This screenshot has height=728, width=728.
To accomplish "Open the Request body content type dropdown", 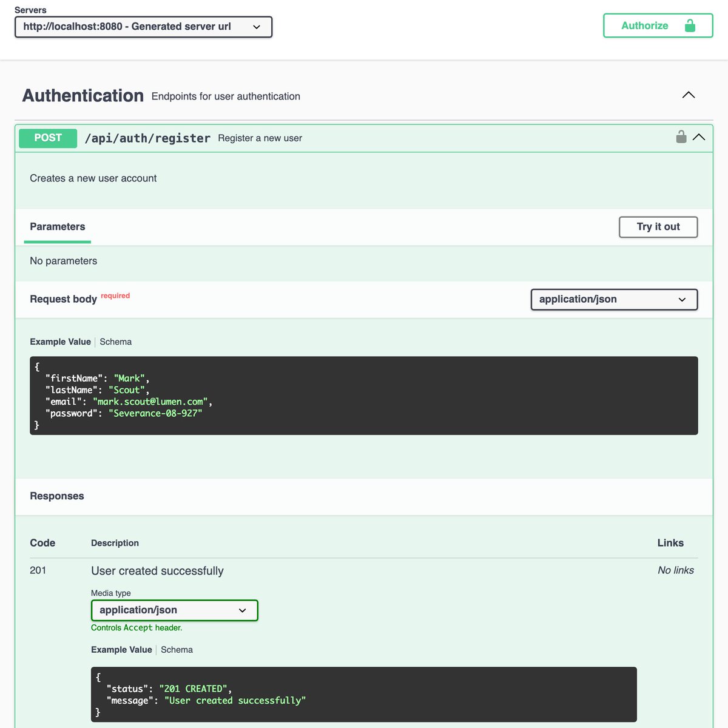I will tap(614, 299).
